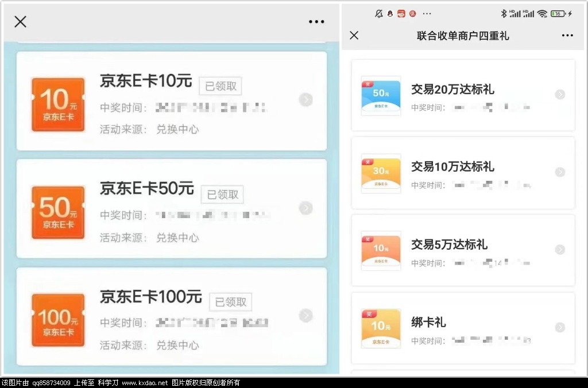Open the 绑卡礼 reward icon

tap(381, 328)
